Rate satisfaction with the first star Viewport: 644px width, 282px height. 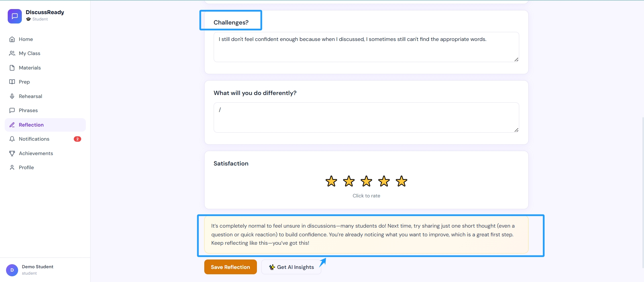tap(331, 181)
